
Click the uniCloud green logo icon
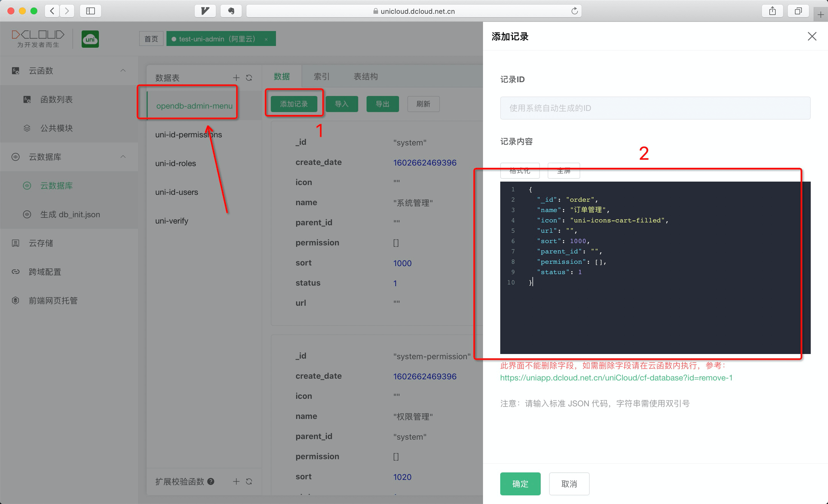[90, 39]
